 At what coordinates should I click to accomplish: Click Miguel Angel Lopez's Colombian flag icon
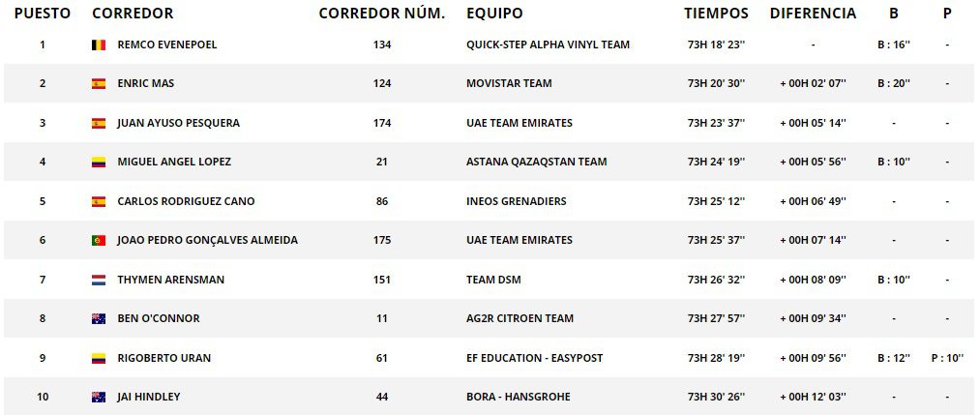(99, 163)
